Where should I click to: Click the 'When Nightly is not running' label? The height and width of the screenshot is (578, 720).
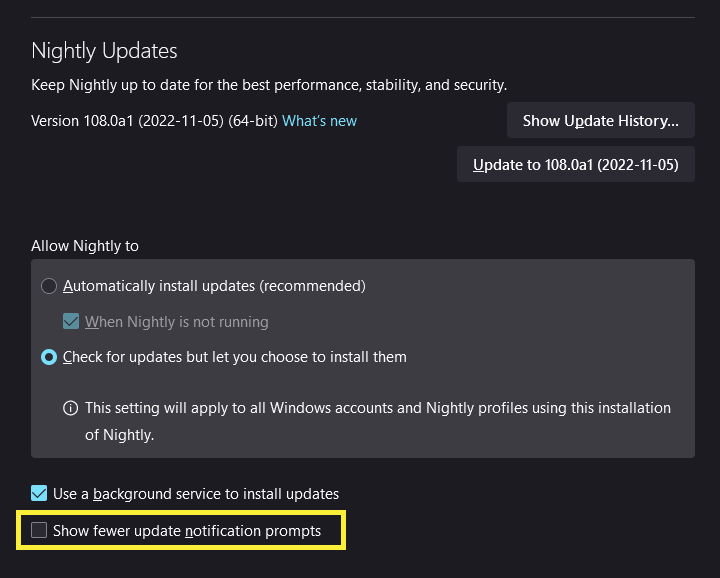click(177, 322)
